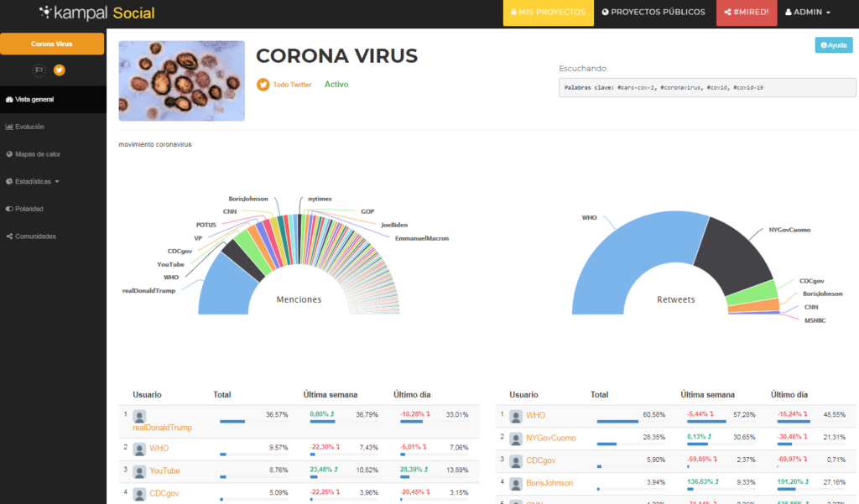Click the dark WHO slice in Menciones chart
Image resolution: width=859 pixels, height=504 pixels.
click(244, 260)
